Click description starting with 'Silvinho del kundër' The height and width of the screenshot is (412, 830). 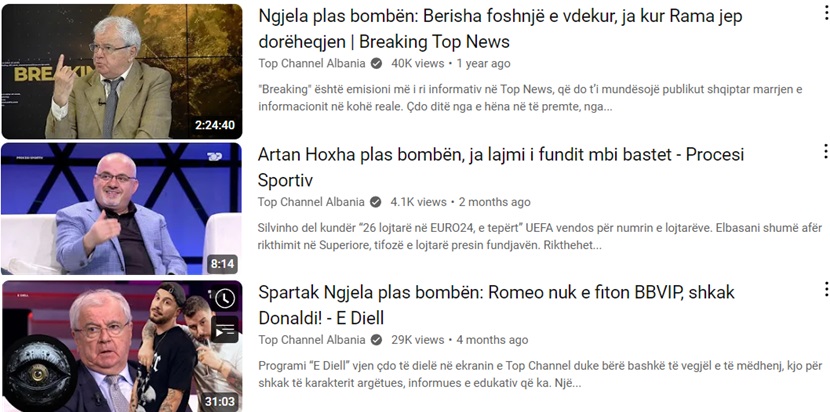pyautogui.click(x=540, y=237)
